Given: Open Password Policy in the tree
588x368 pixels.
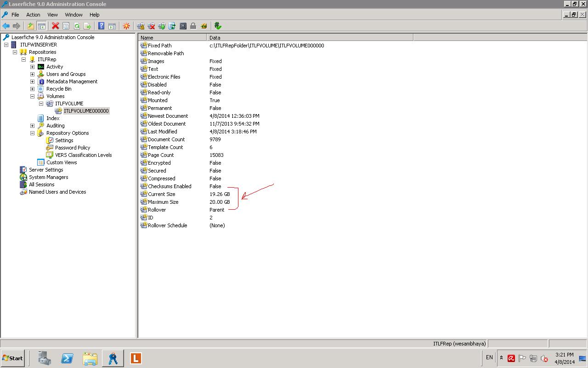Looking at the screenshot, I should 73,148.
